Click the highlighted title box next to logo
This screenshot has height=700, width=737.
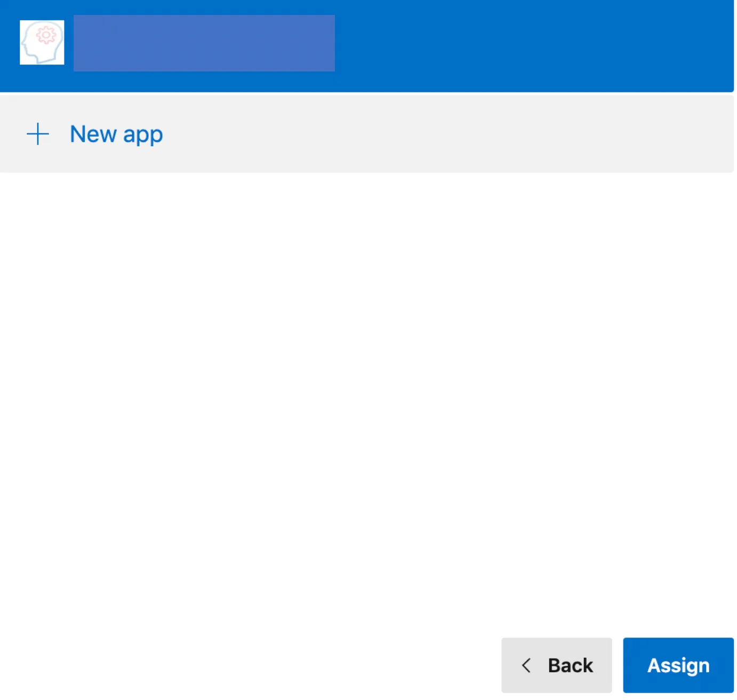point(204,43)
